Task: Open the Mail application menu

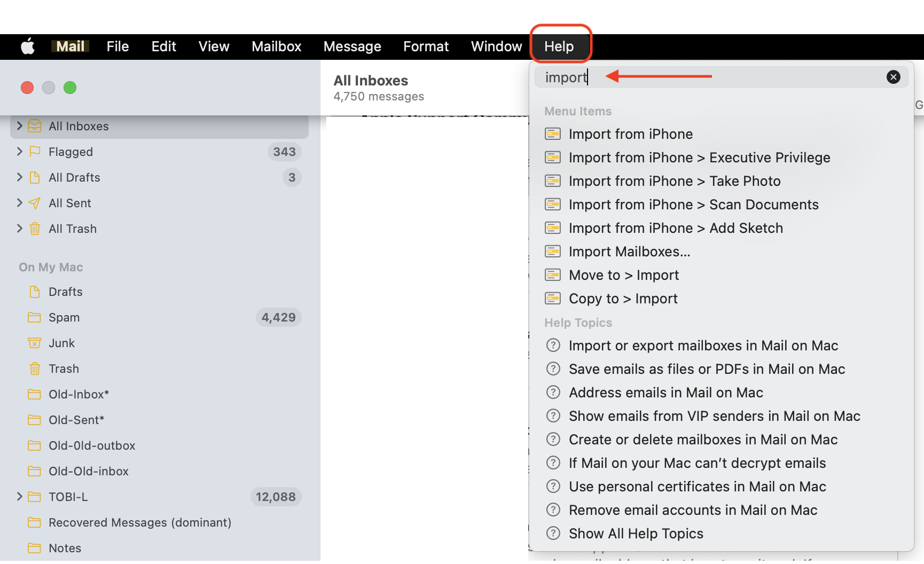Action: (71, 46)
